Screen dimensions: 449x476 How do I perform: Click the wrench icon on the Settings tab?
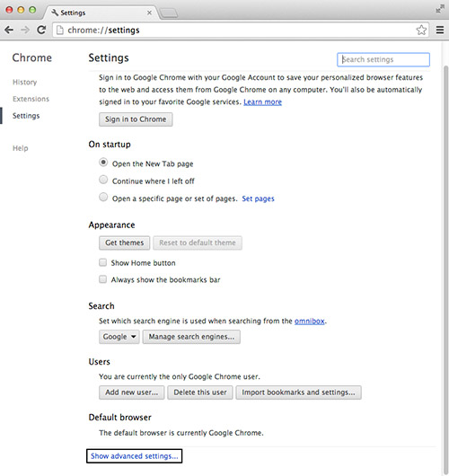coord(55,13)
